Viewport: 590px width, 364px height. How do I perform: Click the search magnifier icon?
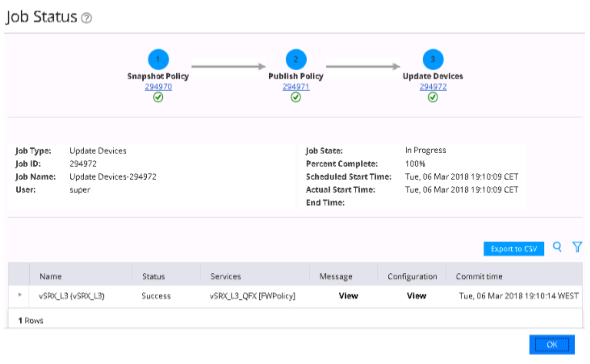557,247
